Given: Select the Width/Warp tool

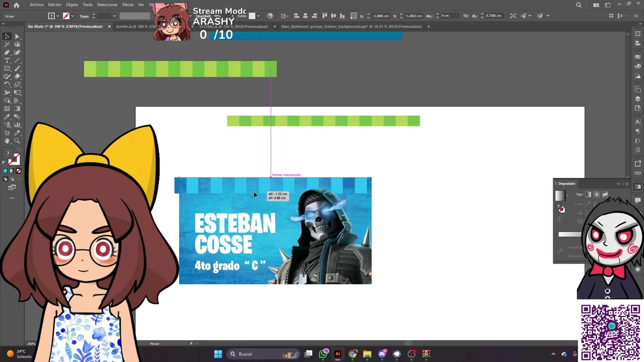Looking at the screenshot, I should point(7,93).
